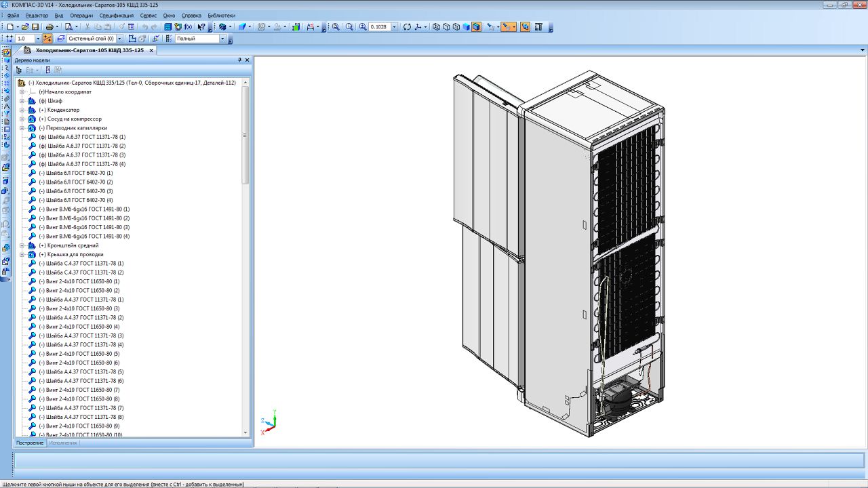868x488 pixels.
Task: Pin the Дерево модели panel
Action: 239,60
